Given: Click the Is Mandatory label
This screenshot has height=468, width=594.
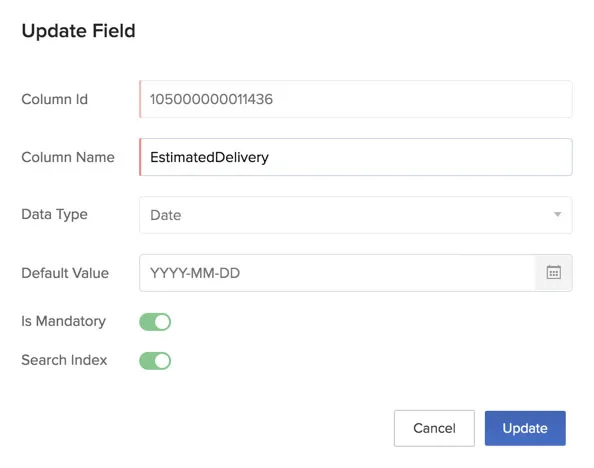Looking at the screenshot, I should (64, 321).
